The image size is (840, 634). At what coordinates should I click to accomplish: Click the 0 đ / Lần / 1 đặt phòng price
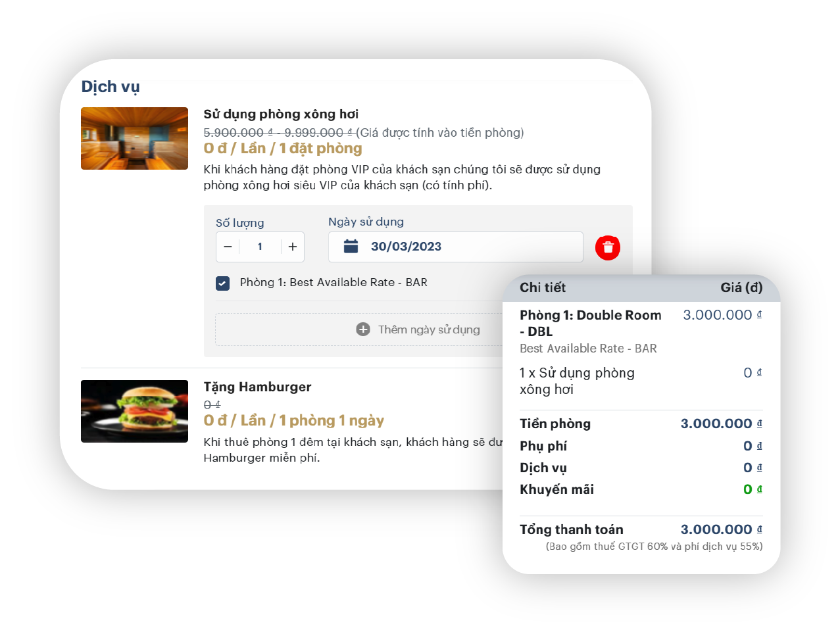[283, 149]
